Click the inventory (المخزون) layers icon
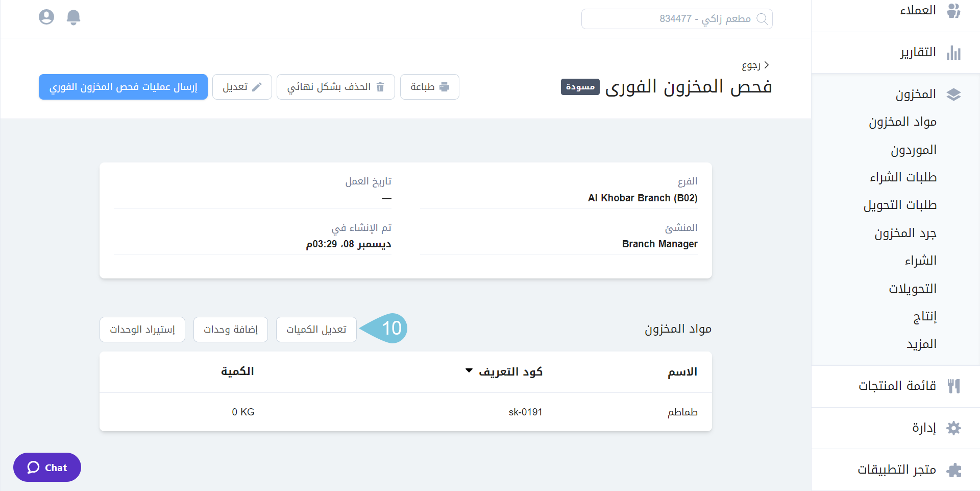Image resolution: width=980 pixels, height=491 pixels. (x=953, y=95)
